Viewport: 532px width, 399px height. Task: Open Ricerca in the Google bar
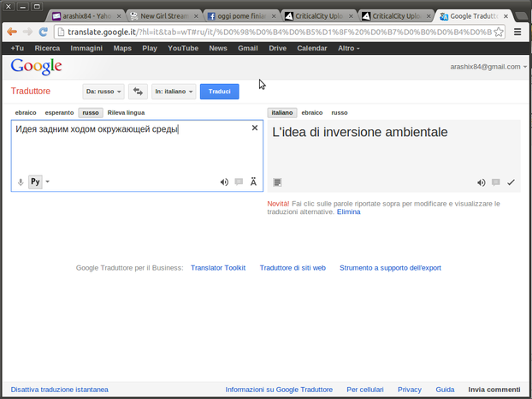click(47, 48)
